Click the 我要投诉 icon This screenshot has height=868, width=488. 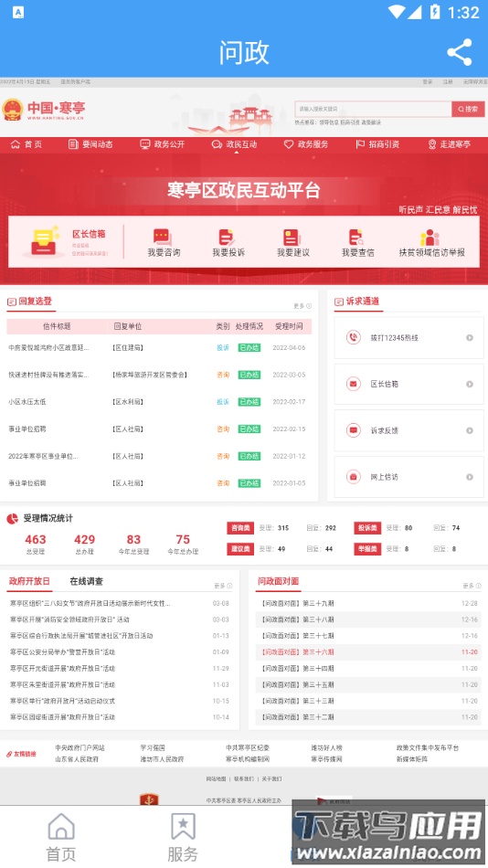pos(228,238)
